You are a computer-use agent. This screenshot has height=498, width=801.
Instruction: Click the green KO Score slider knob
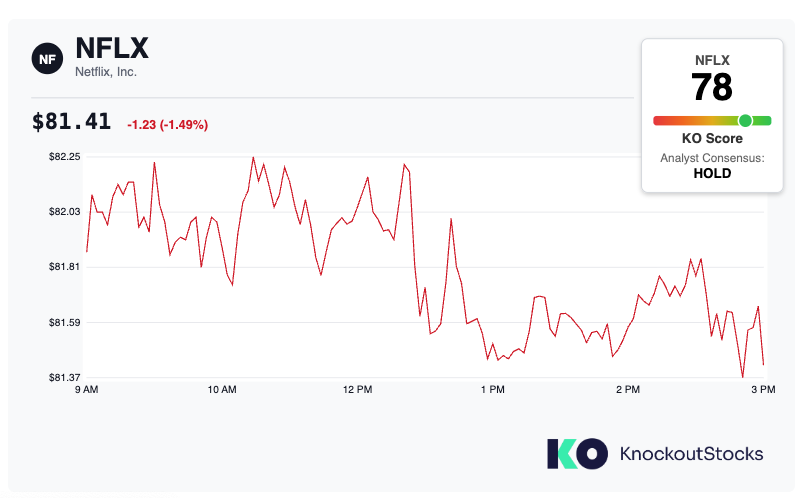pos(745,121)
